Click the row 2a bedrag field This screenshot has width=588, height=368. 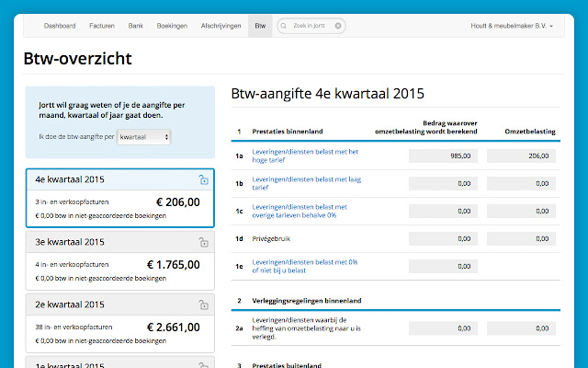click(443, 328)
